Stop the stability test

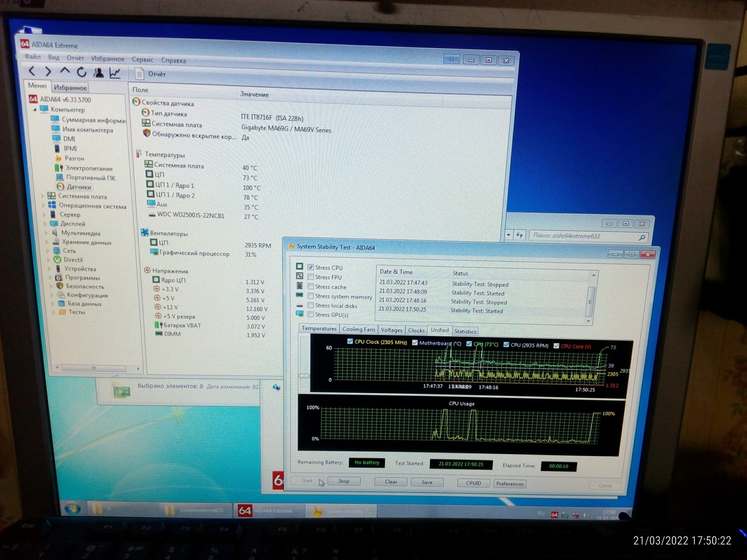tap(344, 481)
